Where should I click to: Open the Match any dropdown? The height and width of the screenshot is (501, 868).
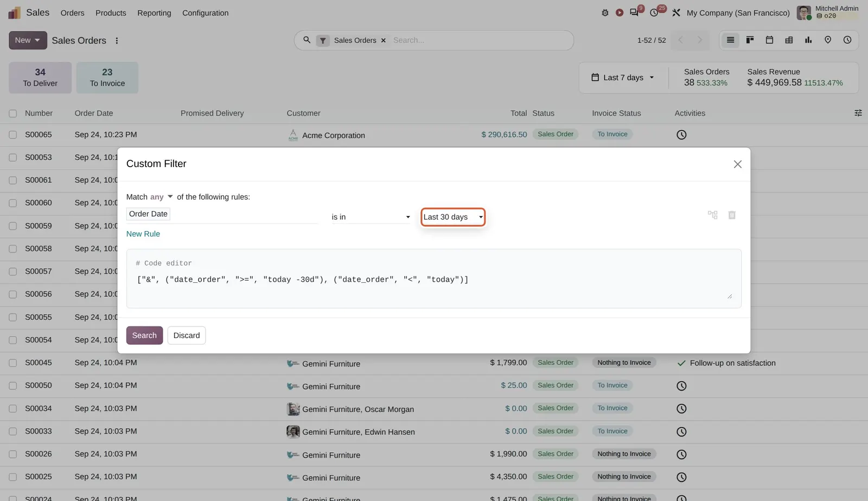(x=162, y=196)
